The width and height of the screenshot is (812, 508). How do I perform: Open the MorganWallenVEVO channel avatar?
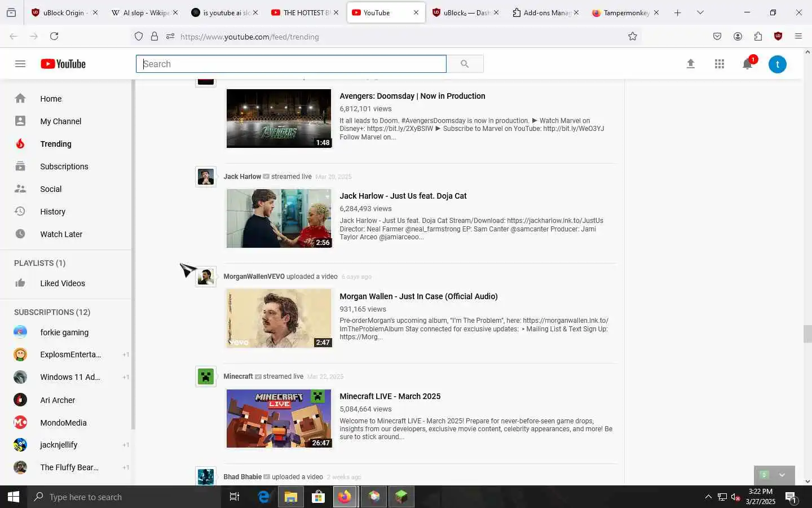[206, 277]
